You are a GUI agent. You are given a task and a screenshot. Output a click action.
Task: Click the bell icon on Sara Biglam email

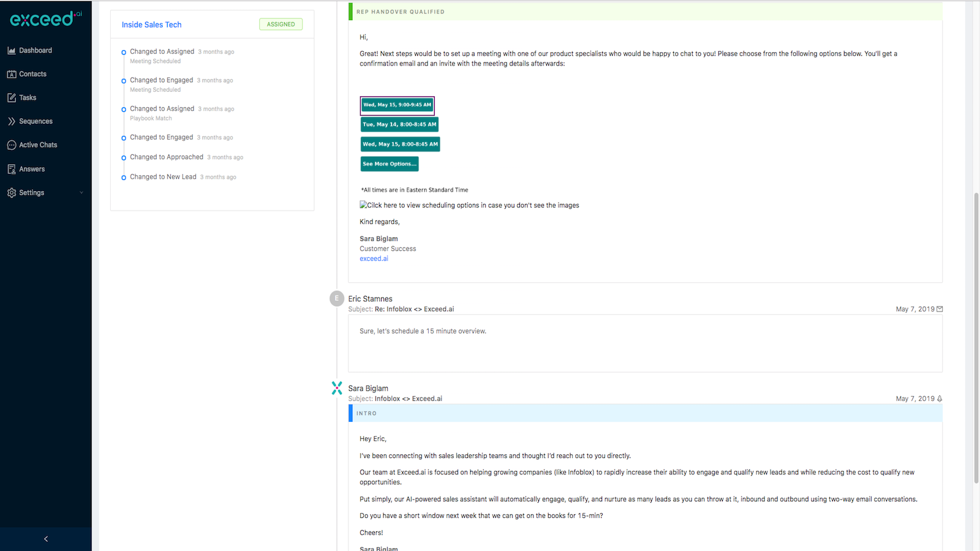click(x=940, y=399)
